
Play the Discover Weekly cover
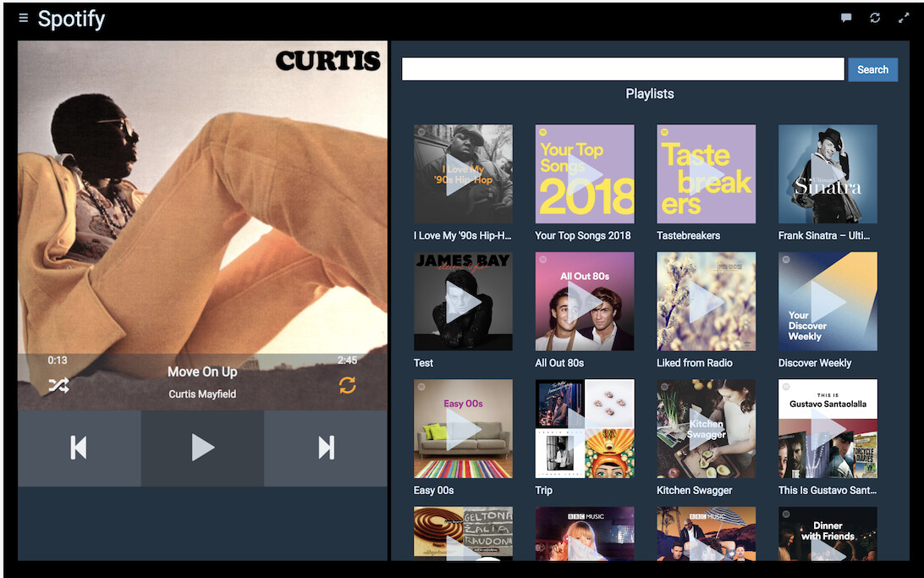click(828, 301)
